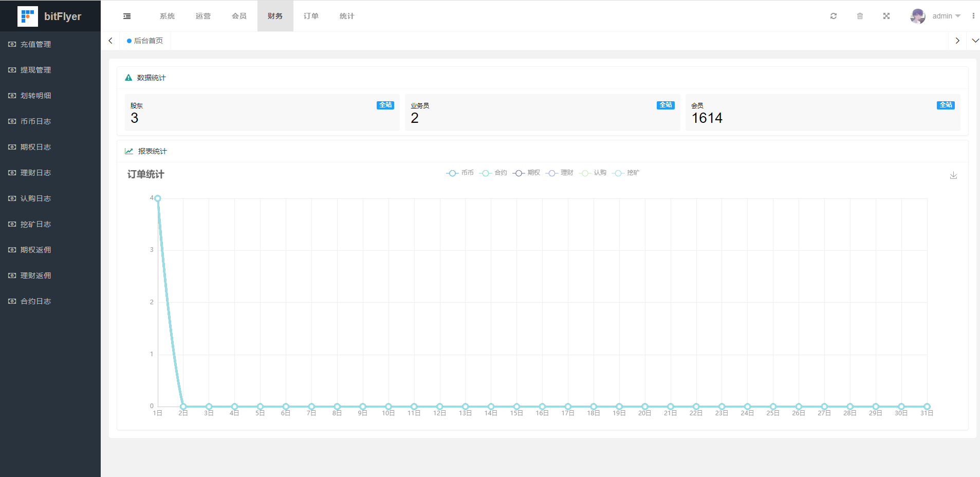Toggle the 挖矿 legend color marker
The image size is (980, 477).
pos(618,173)
